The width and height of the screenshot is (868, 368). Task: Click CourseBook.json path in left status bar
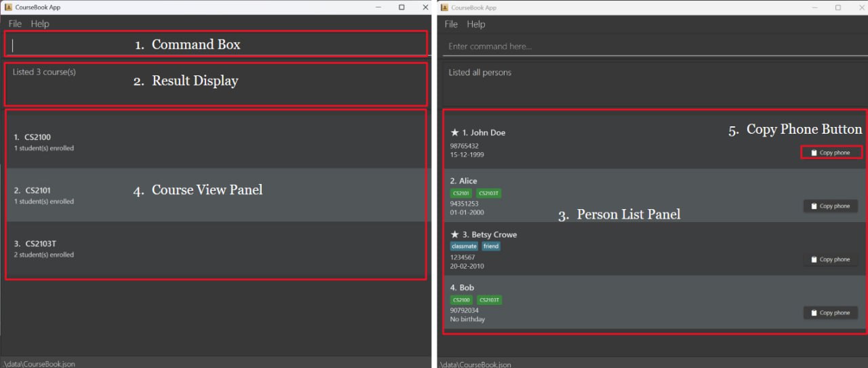click(x=38, y=364)
